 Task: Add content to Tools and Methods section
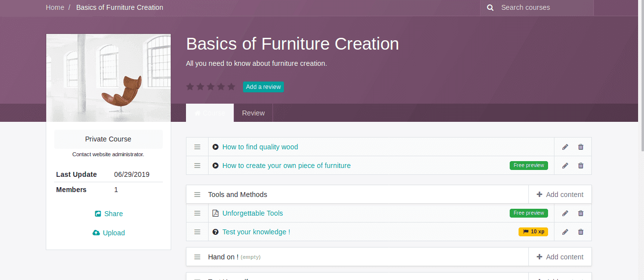(x=560, y=195)
